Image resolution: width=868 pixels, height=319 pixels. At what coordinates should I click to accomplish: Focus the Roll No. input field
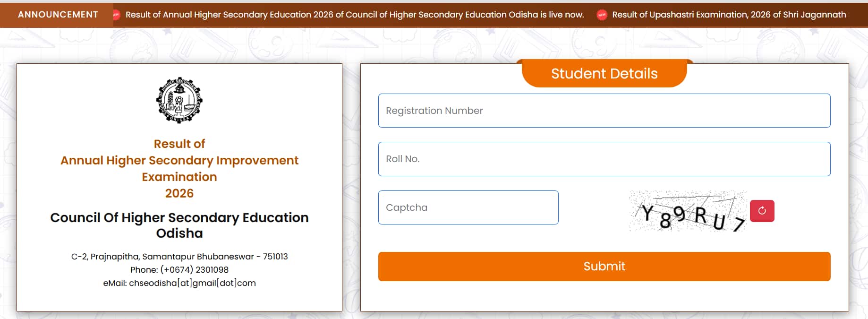(604, 159)
